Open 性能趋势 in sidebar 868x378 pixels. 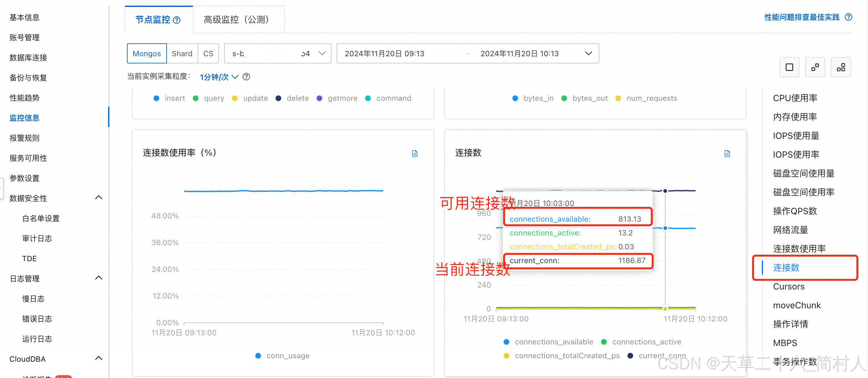(x=24, y=98)
